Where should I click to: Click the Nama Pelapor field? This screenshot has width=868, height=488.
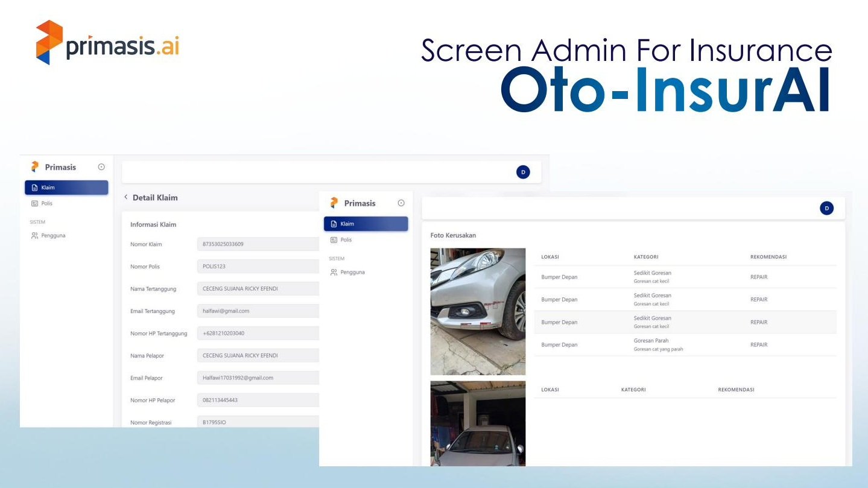[x=258, y=356]
